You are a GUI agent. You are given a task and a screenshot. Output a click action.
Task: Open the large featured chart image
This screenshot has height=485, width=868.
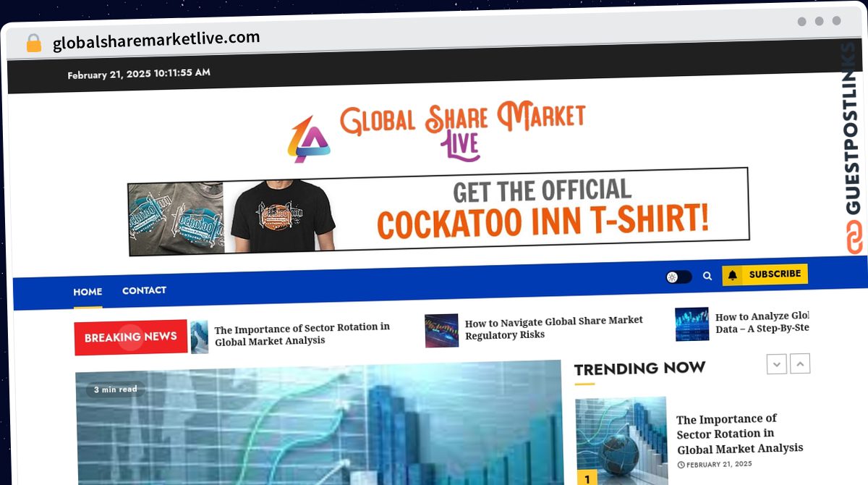pyautogui.click(x=319, y=423)
